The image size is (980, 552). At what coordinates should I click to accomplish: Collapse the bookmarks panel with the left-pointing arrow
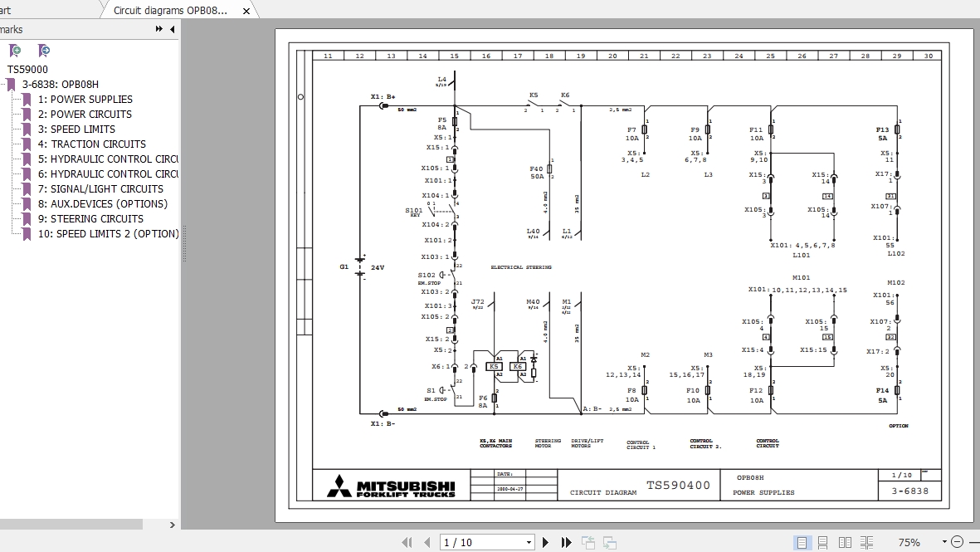[170, 28]
